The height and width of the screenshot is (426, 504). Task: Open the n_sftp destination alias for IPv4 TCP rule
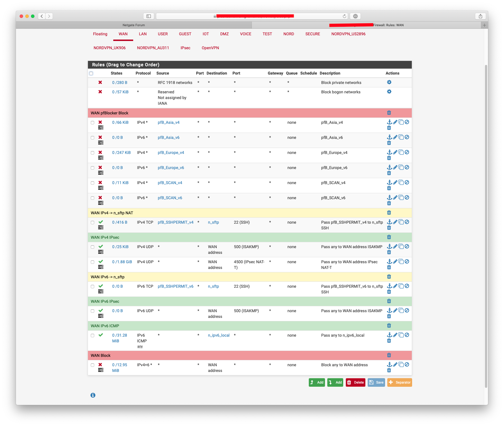(x=213, y=222)
